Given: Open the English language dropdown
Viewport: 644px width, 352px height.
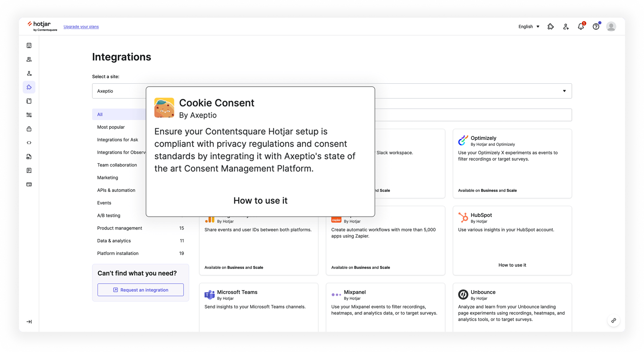Looking at the screenshot, I should (x=529, y=27).
